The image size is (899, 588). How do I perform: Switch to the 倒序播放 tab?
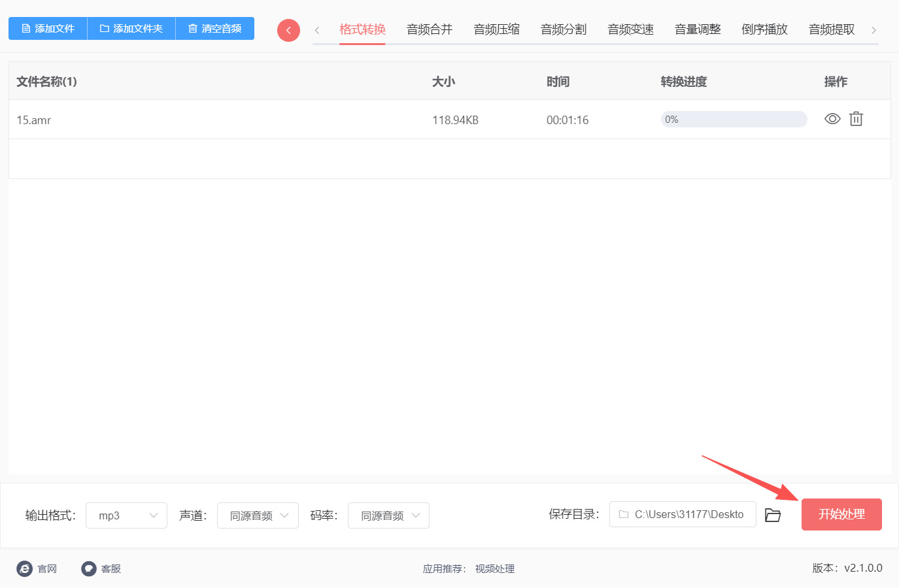click(x=765, y=29)
